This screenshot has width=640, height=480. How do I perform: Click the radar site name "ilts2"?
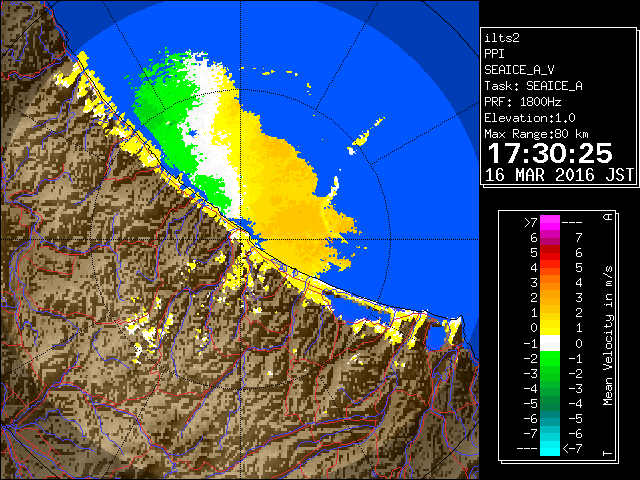[x=502, y=38]
